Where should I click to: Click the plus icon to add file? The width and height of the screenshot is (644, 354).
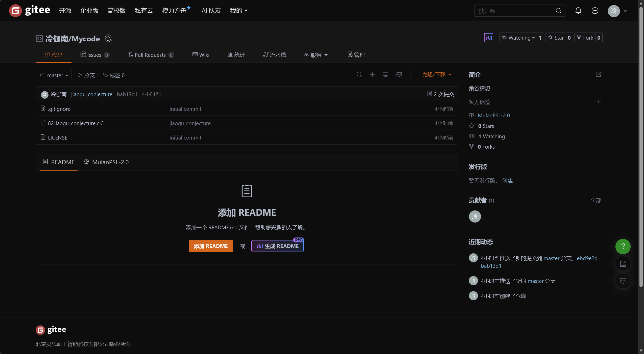[372, 74]
